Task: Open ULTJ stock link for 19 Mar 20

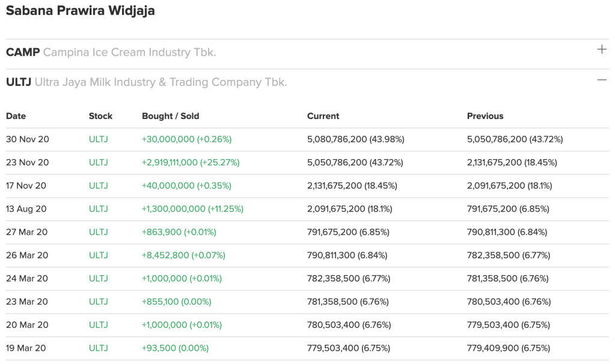Action: (x=99, y=348)
